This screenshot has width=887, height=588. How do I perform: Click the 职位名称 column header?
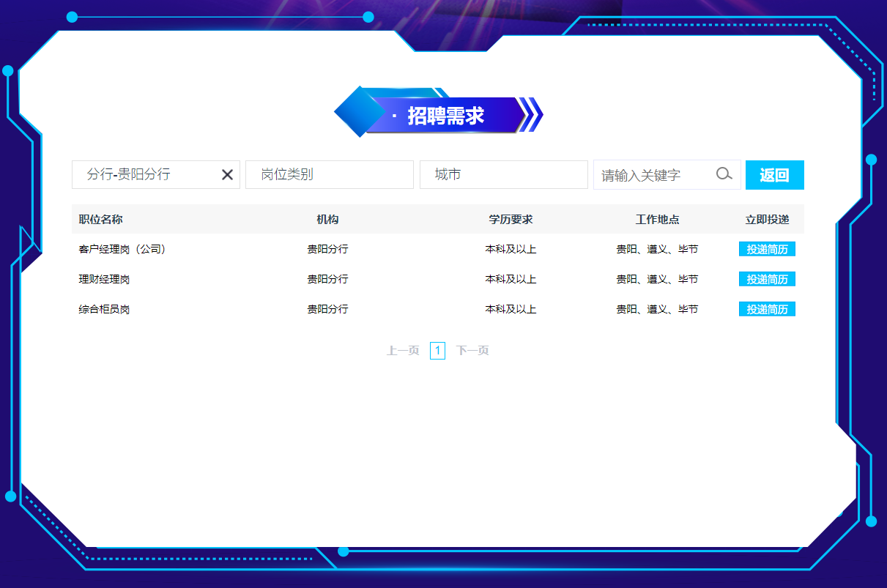tap(100, 220)
